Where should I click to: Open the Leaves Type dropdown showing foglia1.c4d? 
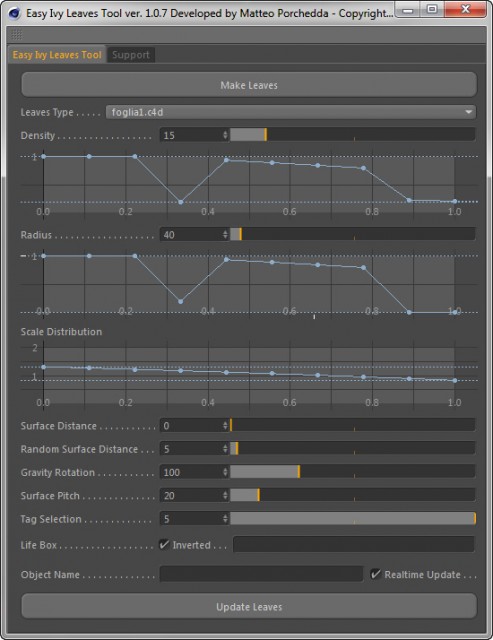click(x=291, y=112)
